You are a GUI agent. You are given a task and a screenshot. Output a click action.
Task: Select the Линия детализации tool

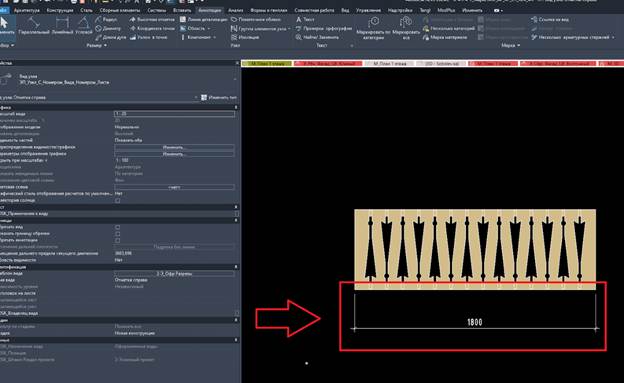click(203, 20)
